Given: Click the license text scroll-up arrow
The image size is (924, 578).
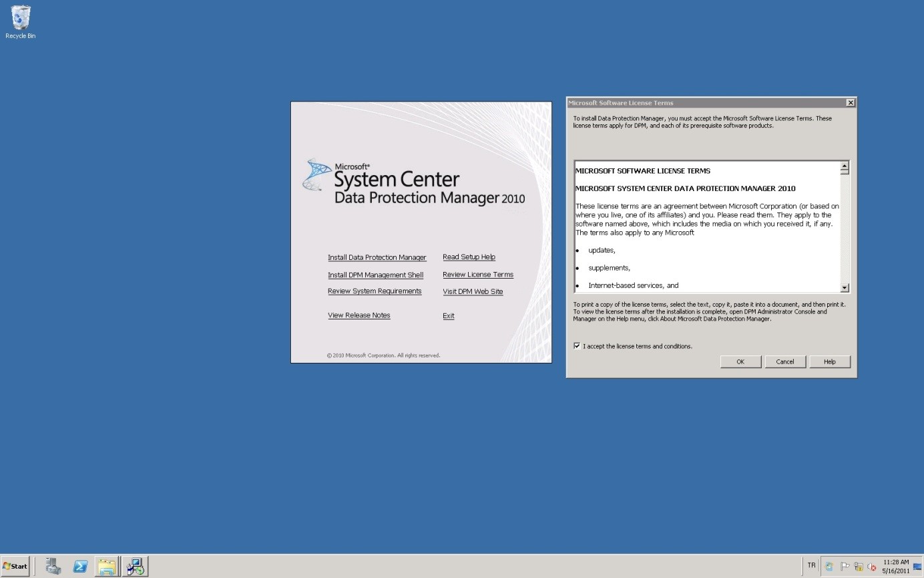Looking at the screenshot, I should click(845, 166).
